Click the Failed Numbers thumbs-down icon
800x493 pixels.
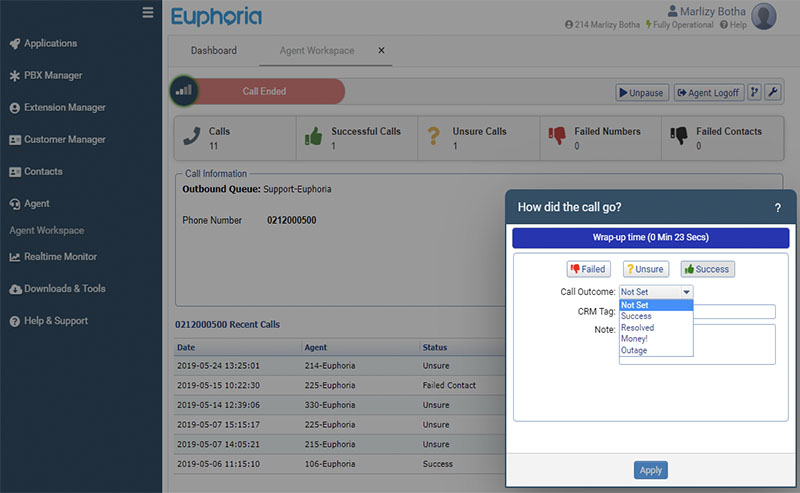coord(557,136)
